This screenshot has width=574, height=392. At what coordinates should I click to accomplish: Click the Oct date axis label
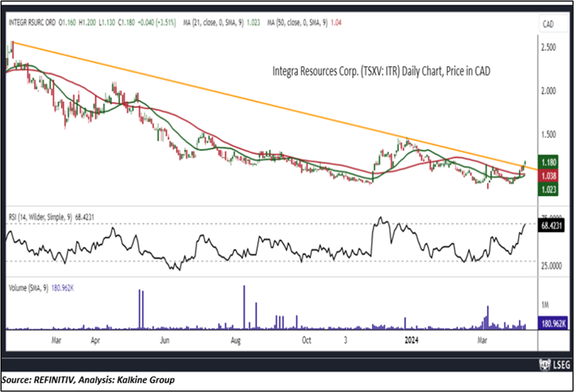click(x=307, y=341)
